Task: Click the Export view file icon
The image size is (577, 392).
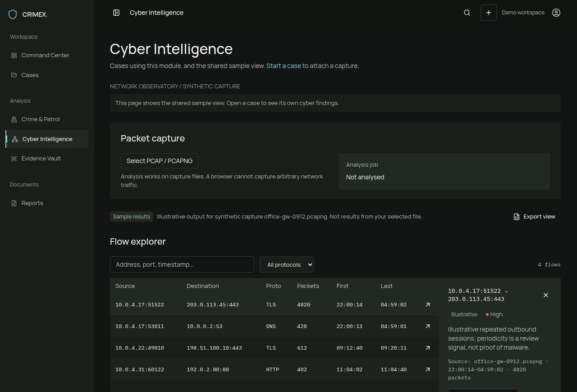Action: coord(517,217)
